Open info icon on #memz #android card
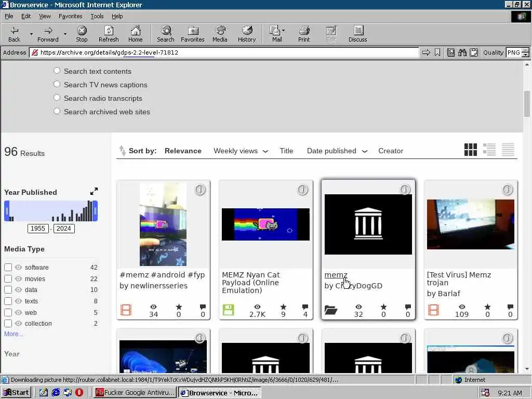The image size is (532, 399). (x=200, y=190)
